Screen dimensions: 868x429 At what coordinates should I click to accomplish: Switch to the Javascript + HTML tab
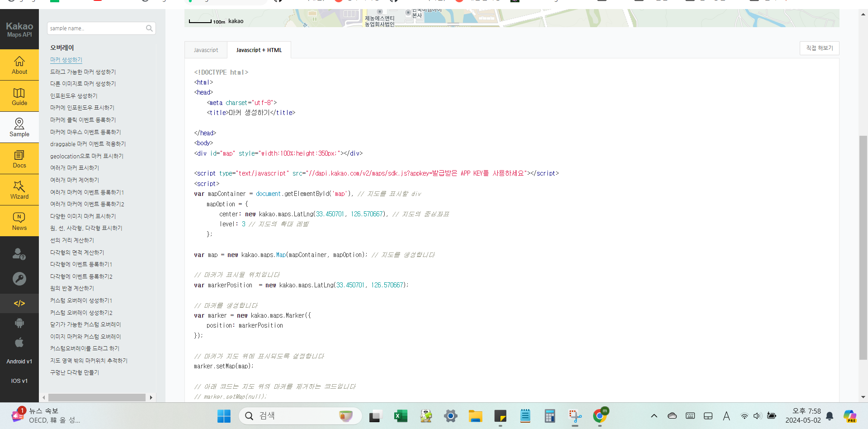259,50
